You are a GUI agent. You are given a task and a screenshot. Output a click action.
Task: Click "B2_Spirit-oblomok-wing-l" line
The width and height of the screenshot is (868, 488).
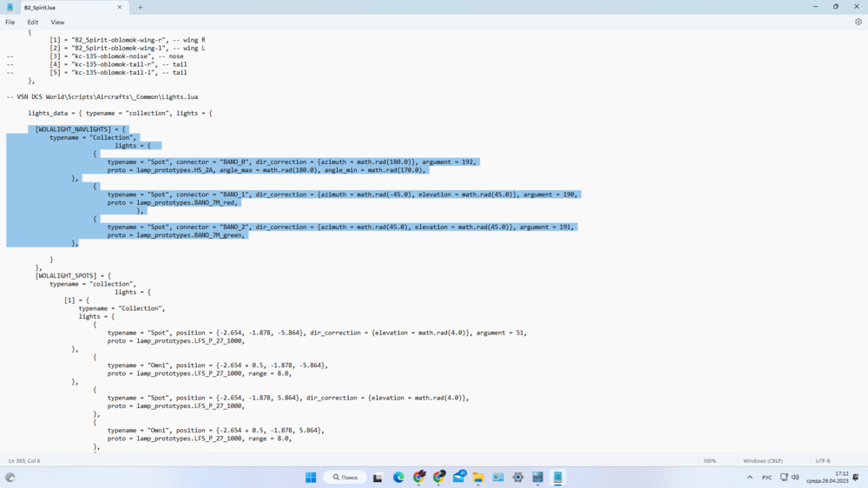point(128,48)
